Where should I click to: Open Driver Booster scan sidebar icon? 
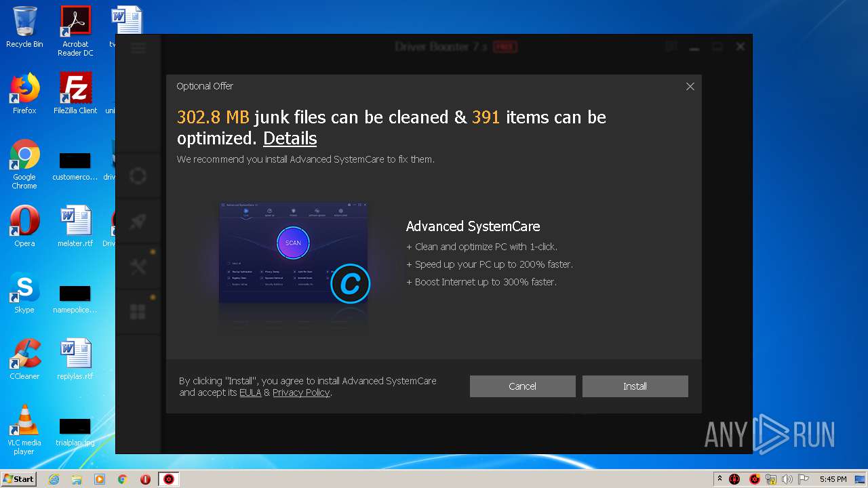point(138,176)
